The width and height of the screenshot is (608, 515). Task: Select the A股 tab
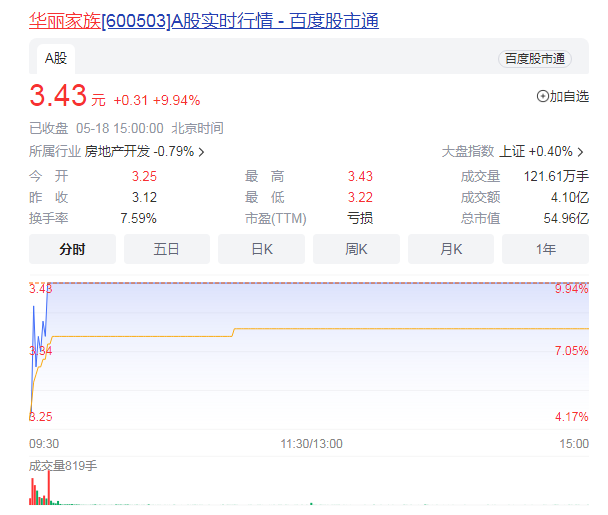(54, 58)
